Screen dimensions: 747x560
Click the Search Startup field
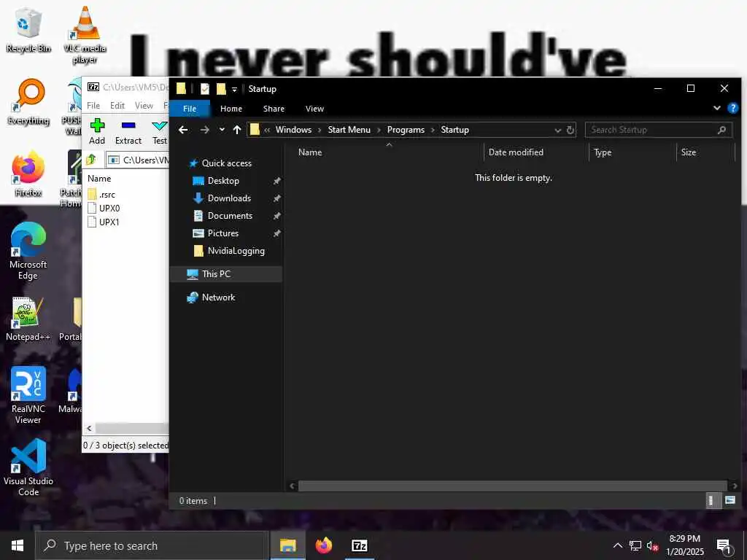(658, 130)
